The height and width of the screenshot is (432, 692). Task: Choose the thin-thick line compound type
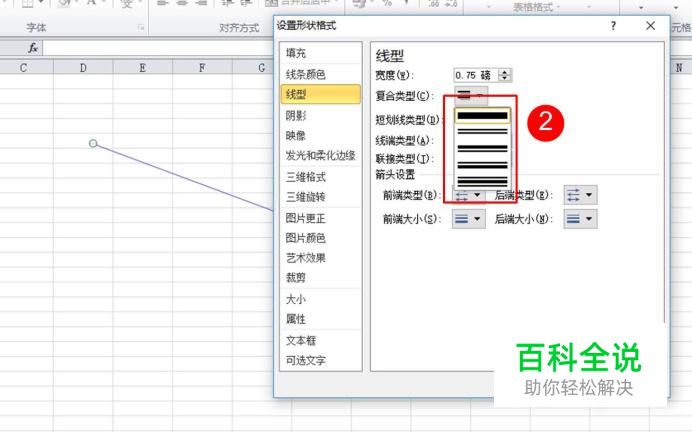click(x=482, y=165)
